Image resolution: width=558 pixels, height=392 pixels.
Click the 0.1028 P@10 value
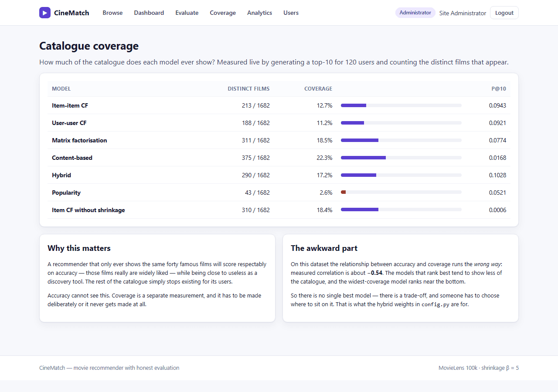497,175
